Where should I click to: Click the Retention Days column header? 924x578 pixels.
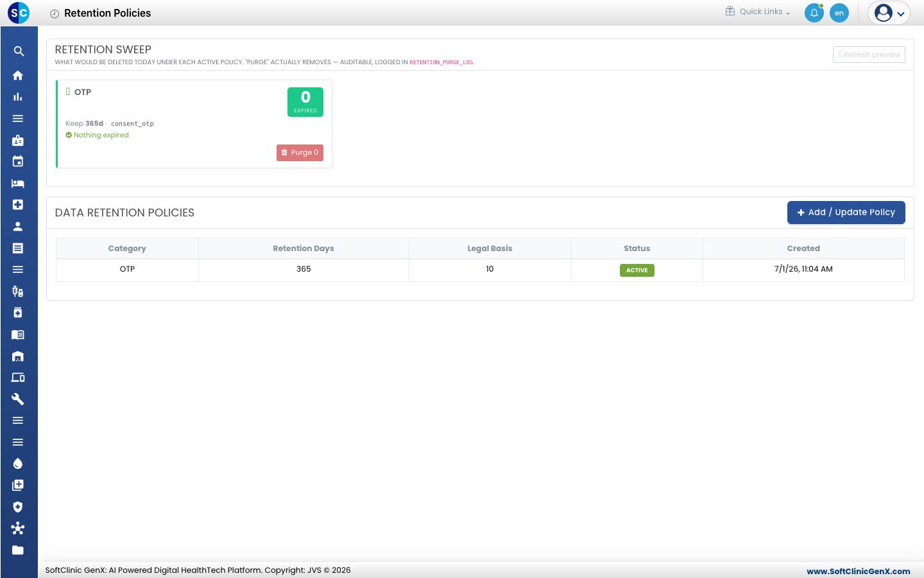point(304,249)
